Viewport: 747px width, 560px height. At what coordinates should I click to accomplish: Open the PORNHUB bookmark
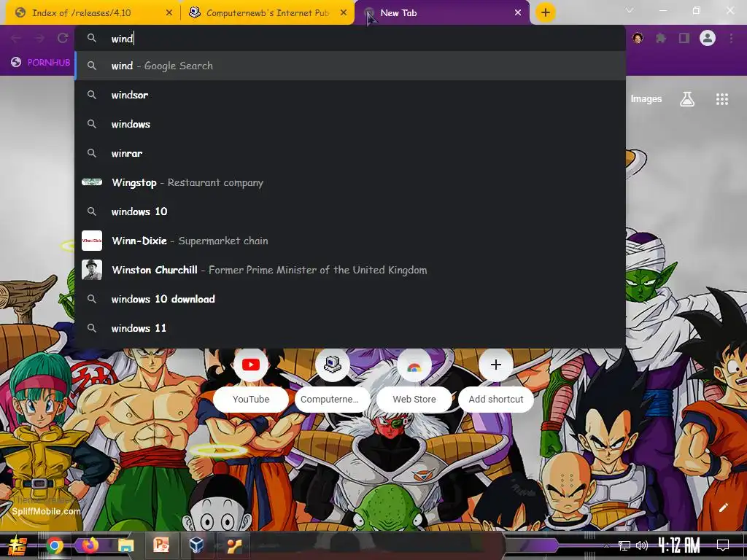(x=41, y=63)
